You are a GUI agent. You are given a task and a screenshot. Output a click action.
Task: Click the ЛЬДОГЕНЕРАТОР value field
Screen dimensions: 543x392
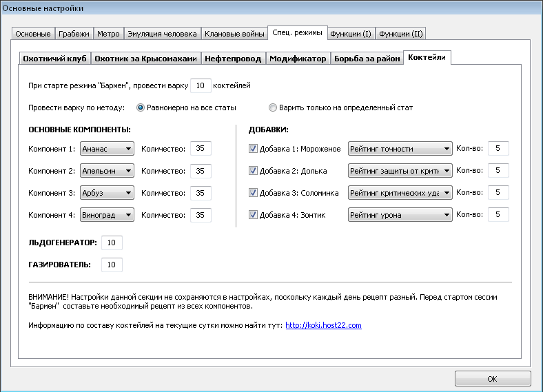point(112,243)
